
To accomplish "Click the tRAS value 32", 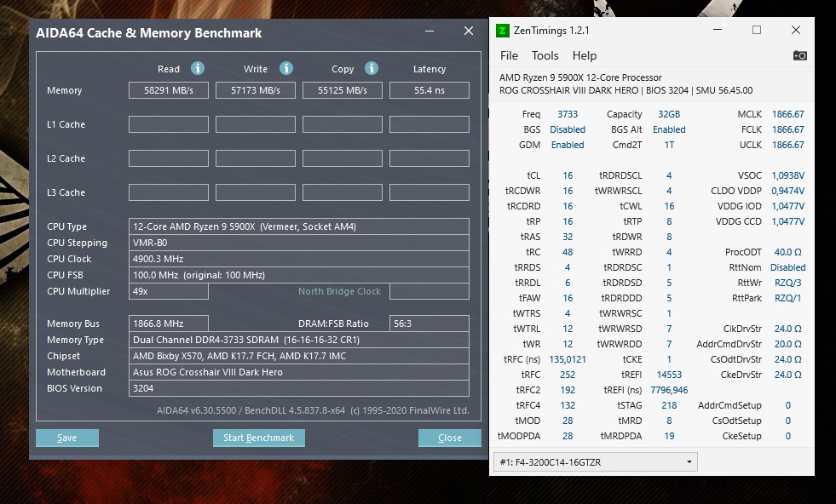I will (568, 237).
